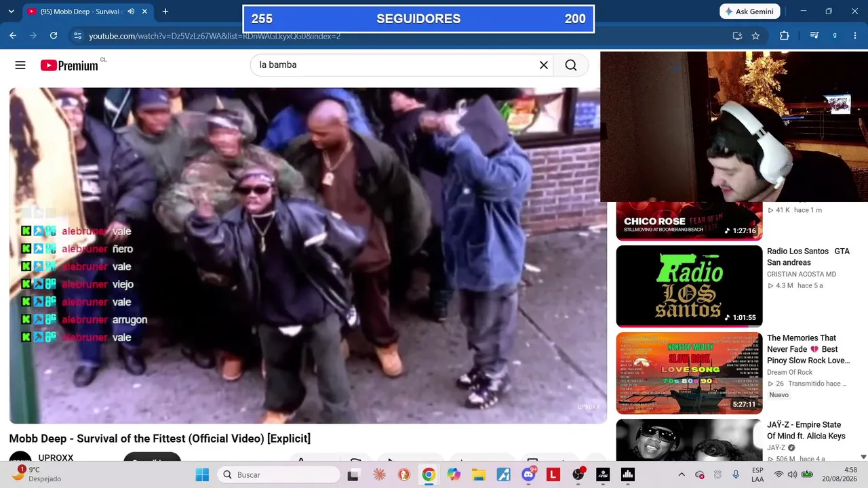Screen dimensions: 868x488
Task: Click the microphone tray icon
Action: click(736, 474)
